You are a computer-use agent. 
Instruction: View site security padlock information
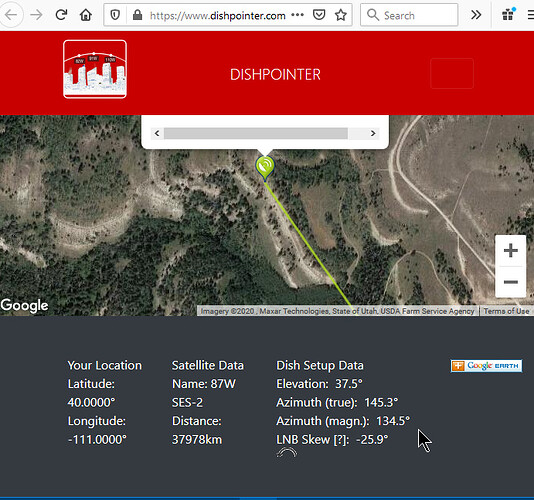137,15
